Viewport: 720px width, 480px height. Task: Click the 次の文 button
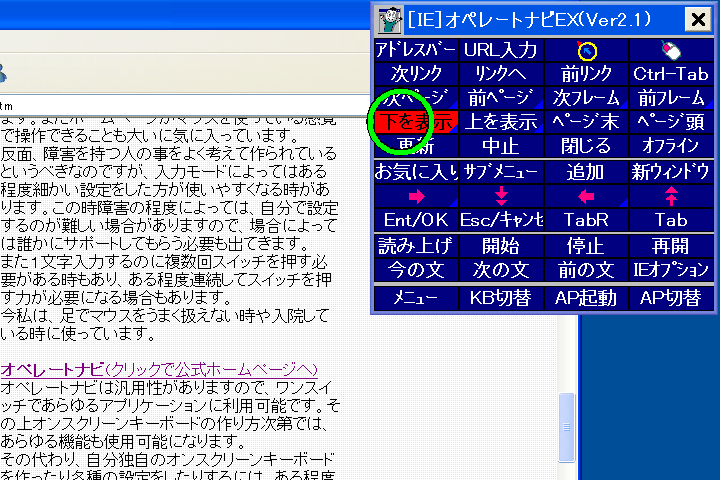pos(501,270)
